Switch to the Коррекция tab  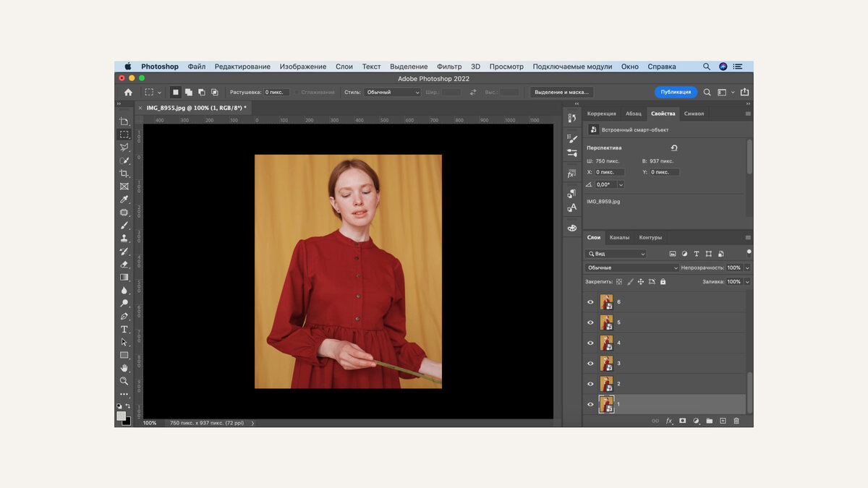coord(602,114)
